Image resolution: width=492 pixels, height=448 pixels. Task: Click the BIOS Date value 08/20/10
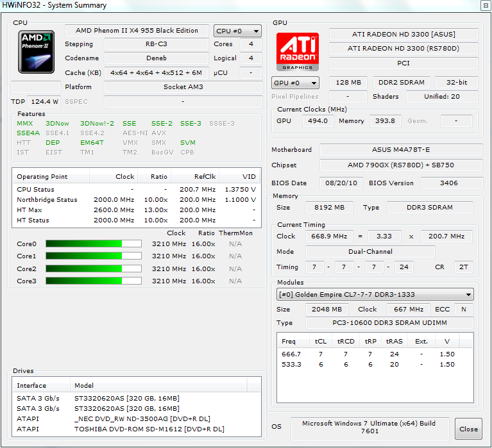coord(341,183)
